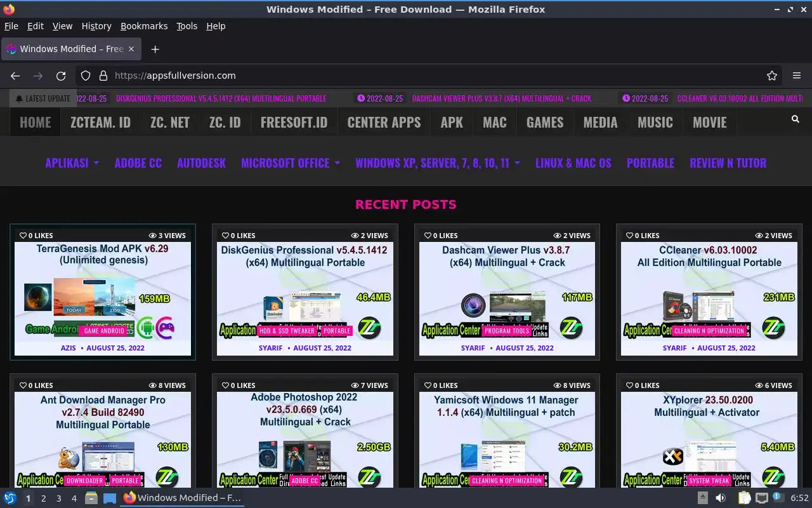Screen dimensions: 812x508
Task: Open the MOVIE nav link
Action: (710, 122)
